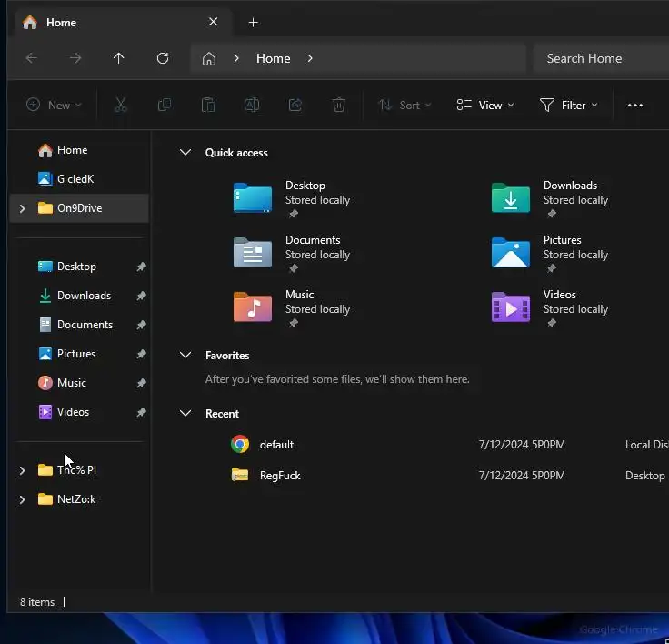
Task: Click the Copy icon in toolbar
Action: 165,105
